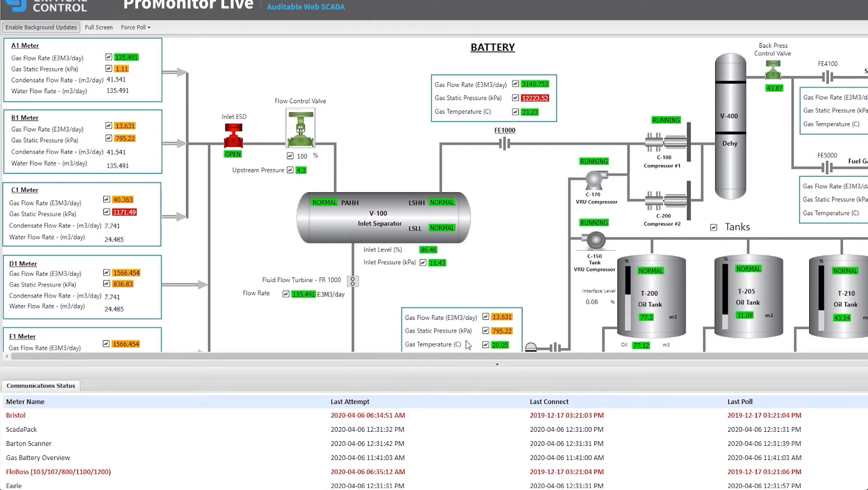Screen dimensions: 868x490
Task: Toggle the Inlet Pressure trend checkbox
Action: click(423, 263)
